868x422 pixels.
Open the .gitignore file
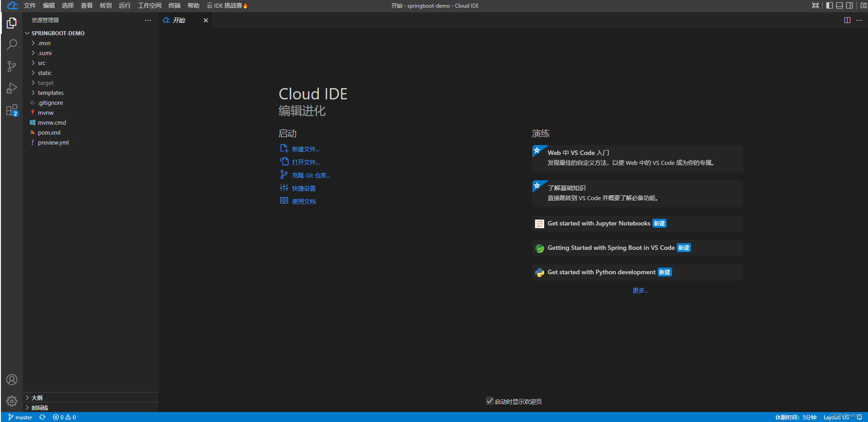click(90, 103)
